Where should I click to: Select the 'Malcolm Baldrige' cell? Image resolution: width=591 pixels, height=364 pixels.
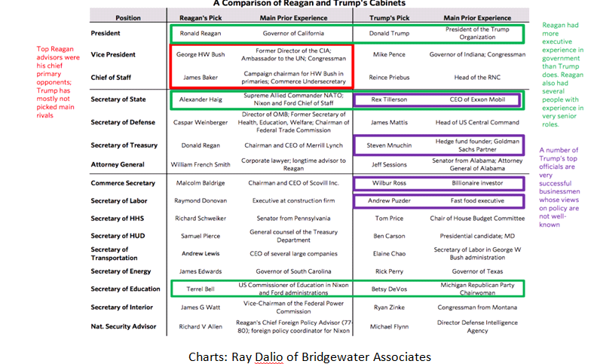click(201, 183)
